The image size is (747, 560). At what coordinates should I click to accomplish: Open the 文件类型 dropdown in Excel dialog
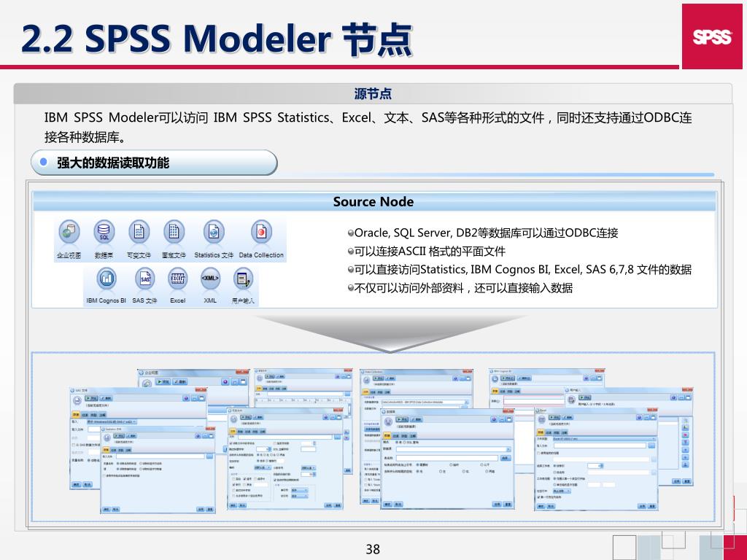(x=604, y=439)
